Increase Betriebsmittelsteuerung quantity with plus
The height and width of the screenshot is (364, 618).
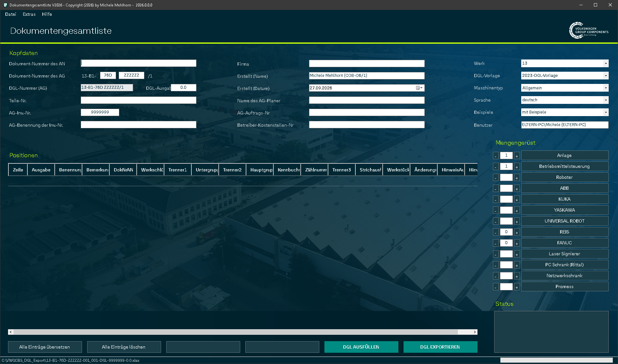pyautogui.click(x=517, y=167)
